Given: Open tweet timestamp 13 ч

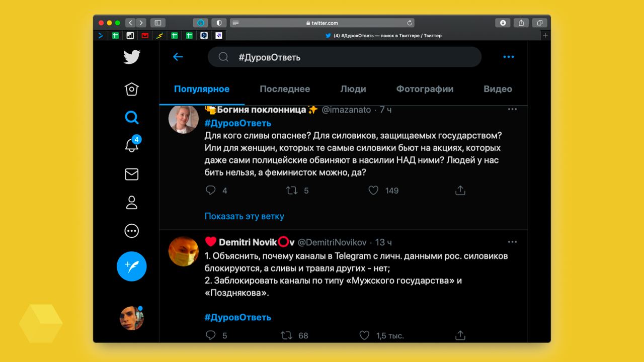Looking at the screenshot, I should click(383, 242).
